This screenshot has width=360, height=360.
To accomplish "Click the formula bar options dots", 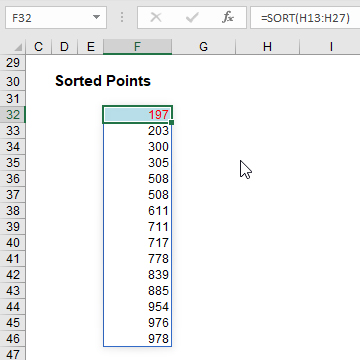I will pyautogui.click(x=122, y=18).
